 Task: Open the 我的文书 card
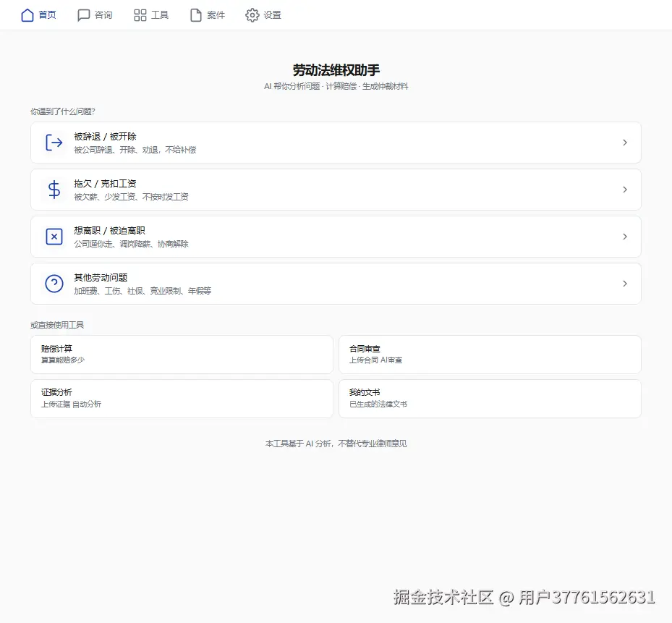pos(490,399)
